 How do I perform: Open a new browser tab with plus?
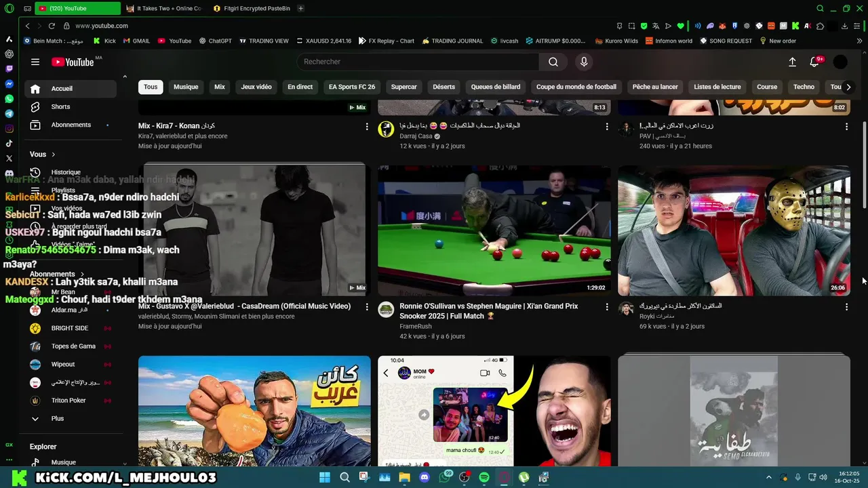300,8
